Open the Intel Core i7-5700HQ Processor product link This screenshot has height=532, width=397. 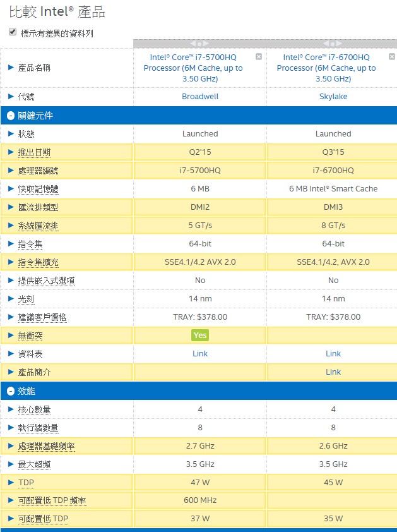193,68
